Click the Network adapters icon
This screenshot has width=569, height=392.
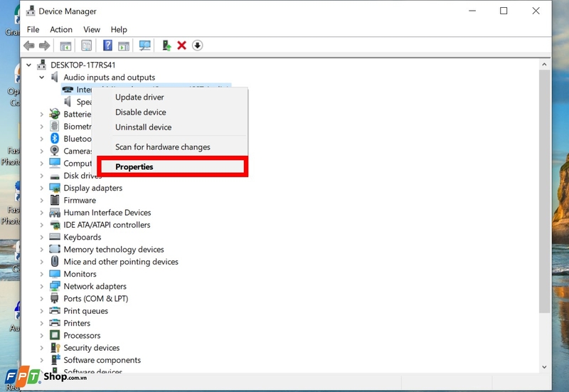pos(55,286)
